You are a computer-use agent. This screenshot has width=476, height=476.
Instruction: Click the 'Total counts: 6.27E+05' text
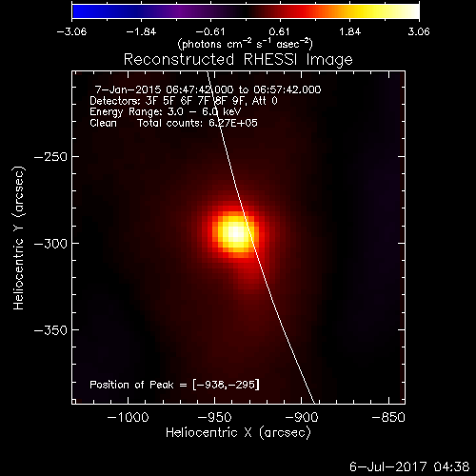[197, 123]
